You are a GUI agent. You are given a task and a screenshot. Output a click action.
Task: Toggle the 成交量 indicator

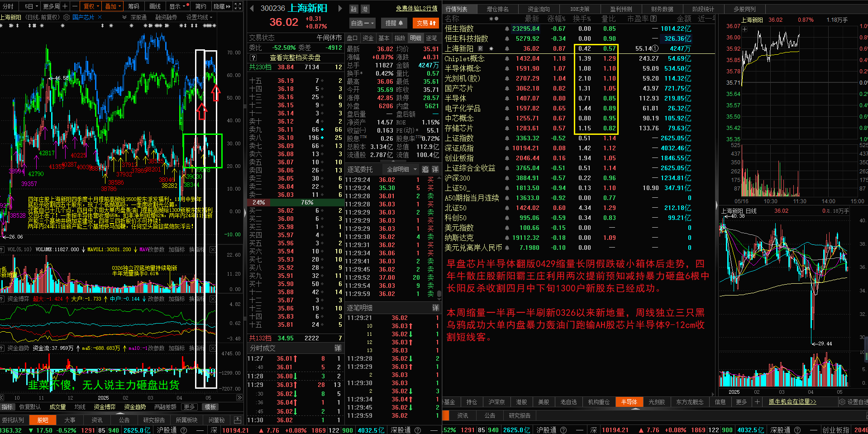click(57, 407)
